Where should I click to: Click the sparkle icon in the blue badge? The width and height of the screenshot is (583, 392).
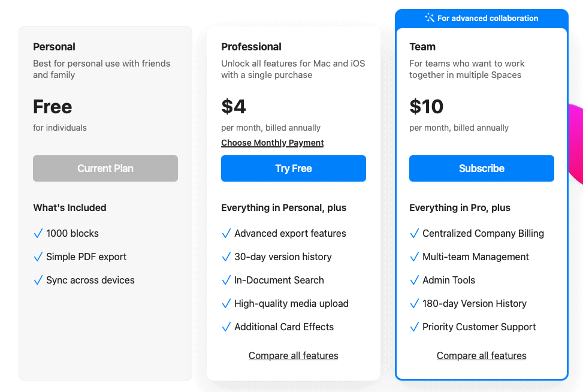429,18
